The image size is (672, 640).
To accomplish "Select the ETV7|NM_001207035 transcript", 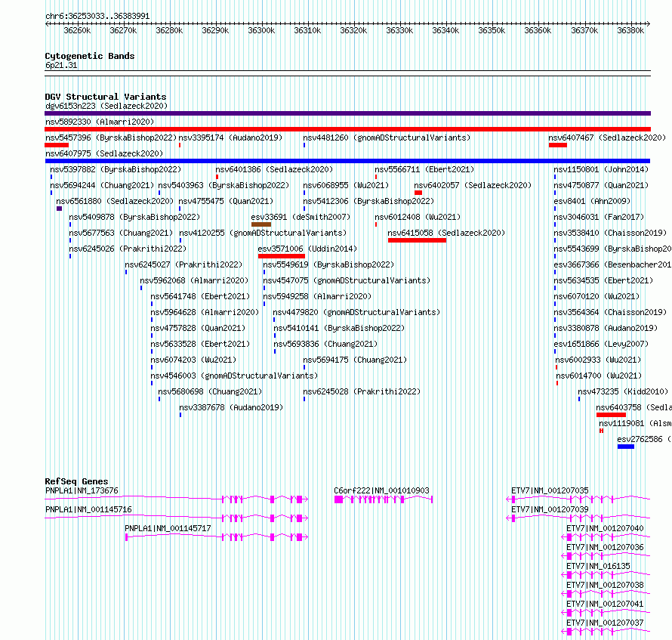I will pyautogui.click(x=578, y=499).
